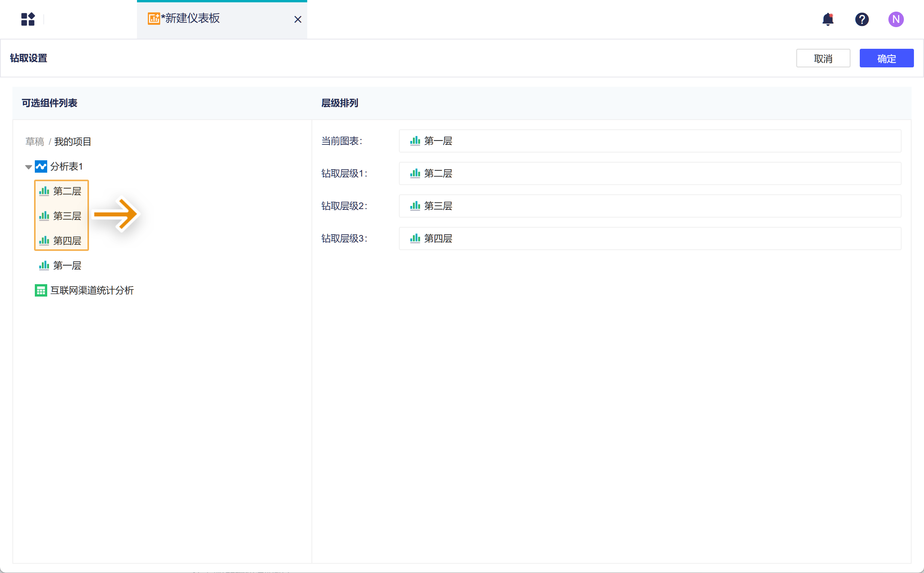The image size is (924, 573).
Task: Confirm drill settings with 确定
Action: point(886,58)
